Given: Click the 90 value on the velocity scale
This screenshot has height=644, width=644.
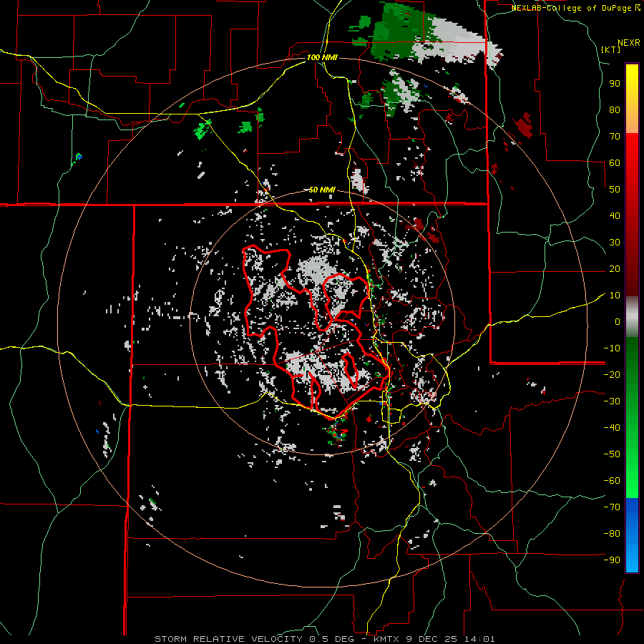Looking at the screenshot, I should pos(615,84).
